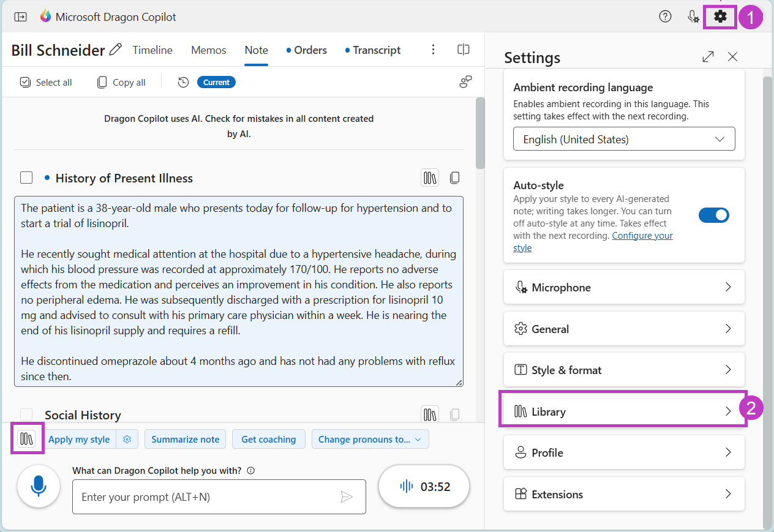Click the Social History heading

(x=83, y=415)
